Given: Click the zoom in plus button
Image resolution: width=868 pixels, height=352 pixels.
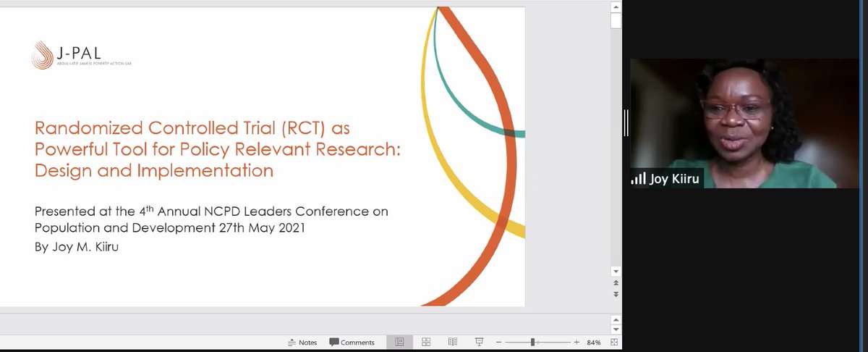Looking at the screenshot, I should (576, 342).
